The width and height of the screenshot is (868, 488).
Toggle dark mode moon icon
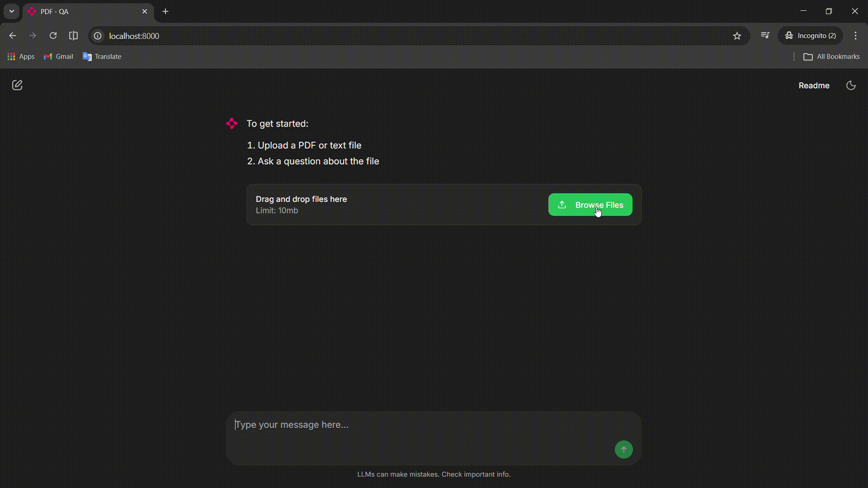851,85
